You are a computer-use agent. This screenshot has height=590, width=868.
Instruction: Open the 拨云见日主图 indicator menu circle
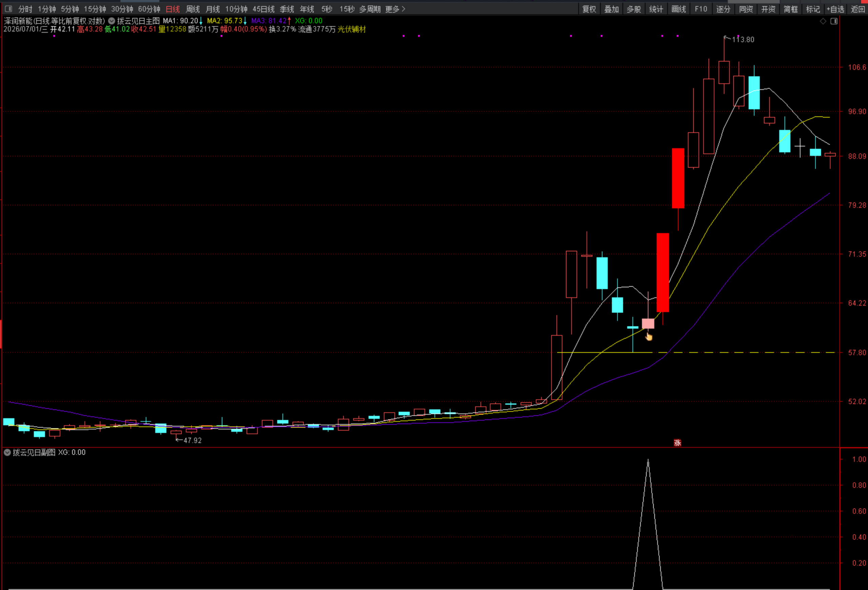tap(111, 21)
